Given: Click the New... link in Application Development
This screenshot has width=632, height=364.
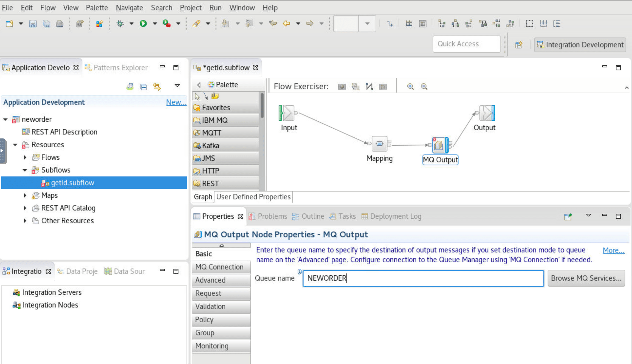Looking at the screenshot, I should [176, 102].
